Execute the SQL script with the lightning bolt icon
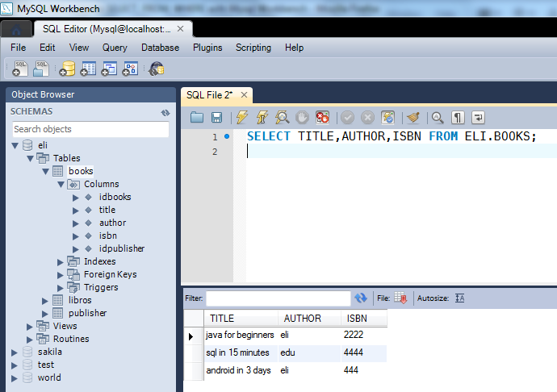The height and width of the screenshot is (392, 557). [x=242, y=117]
